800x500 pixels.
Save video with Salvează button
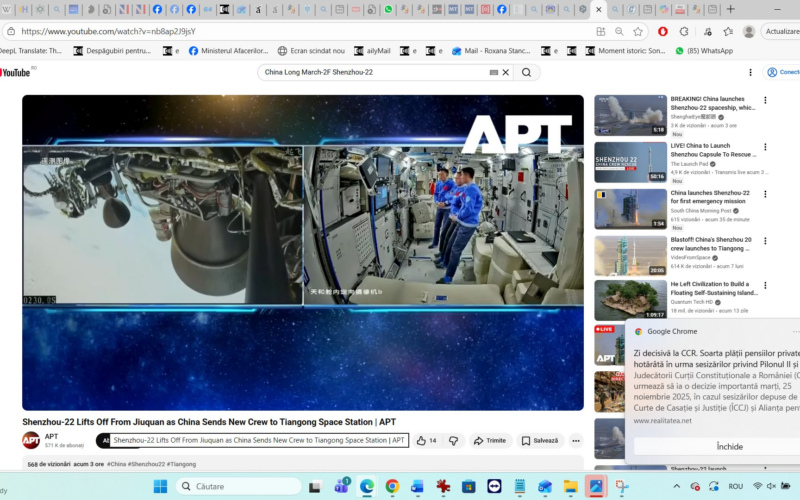pyautogui.click(x=540, y=440)
